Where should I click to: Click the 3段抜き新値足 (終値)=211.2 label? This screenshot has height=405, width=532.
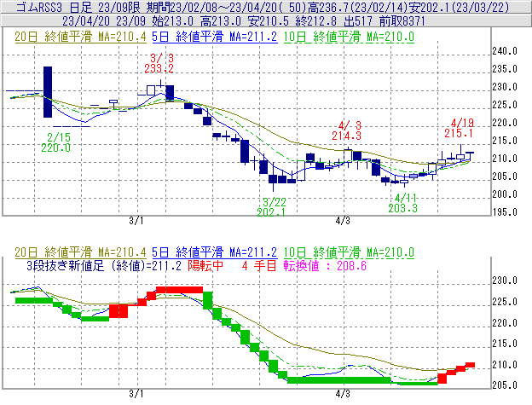(x=104, y=265)
